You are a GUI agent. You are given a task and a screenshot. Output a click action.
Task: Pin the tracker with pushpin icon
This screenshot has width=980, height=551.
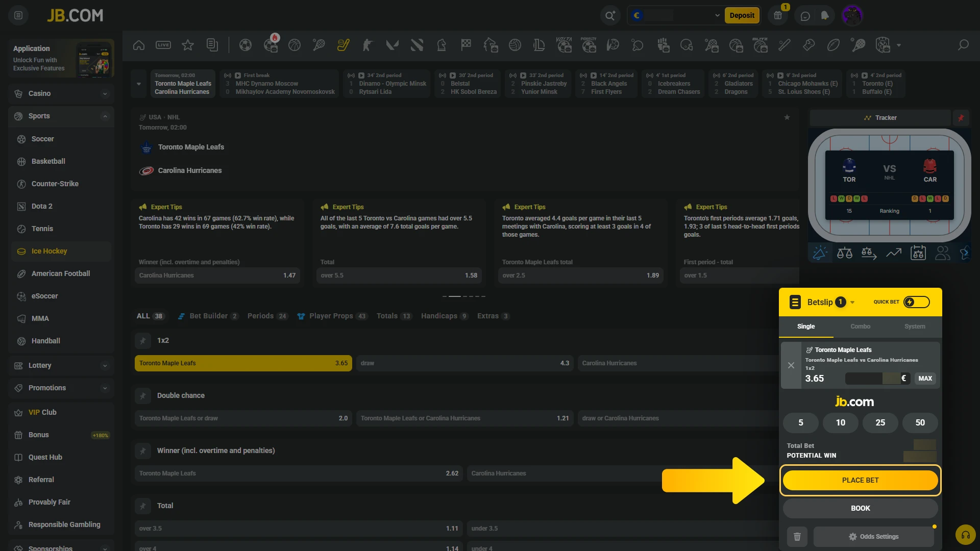click(x=961, y=118)
